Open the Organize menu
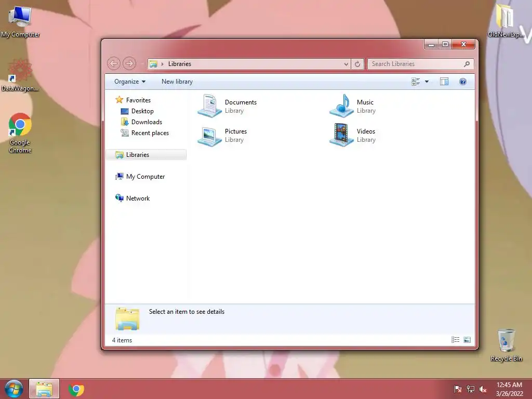Screen dimensions: 532x399 point(129,82)
